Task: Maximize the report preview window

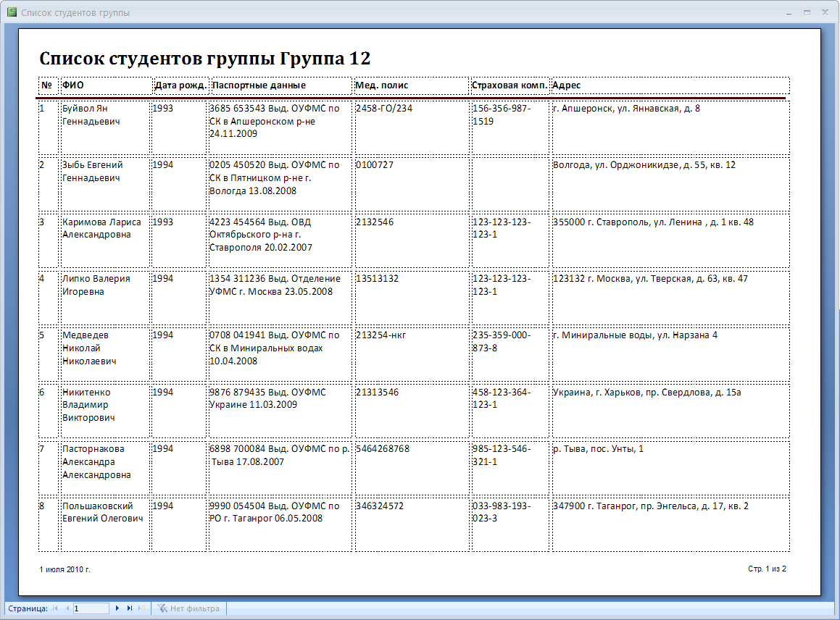Action: [x=807, y=13]
